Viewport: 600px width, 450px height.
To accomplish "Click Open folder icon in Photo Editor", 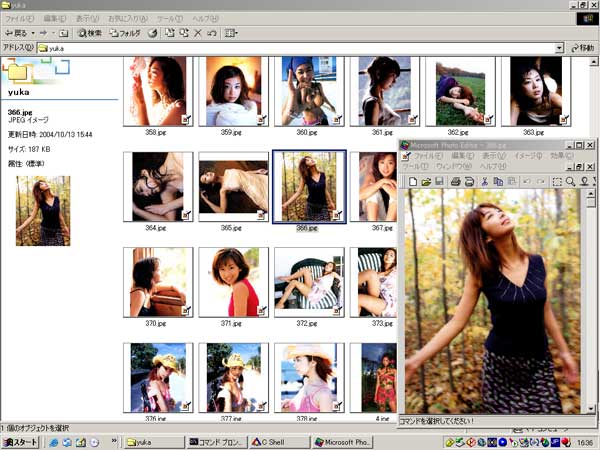I will coord(426,182).
